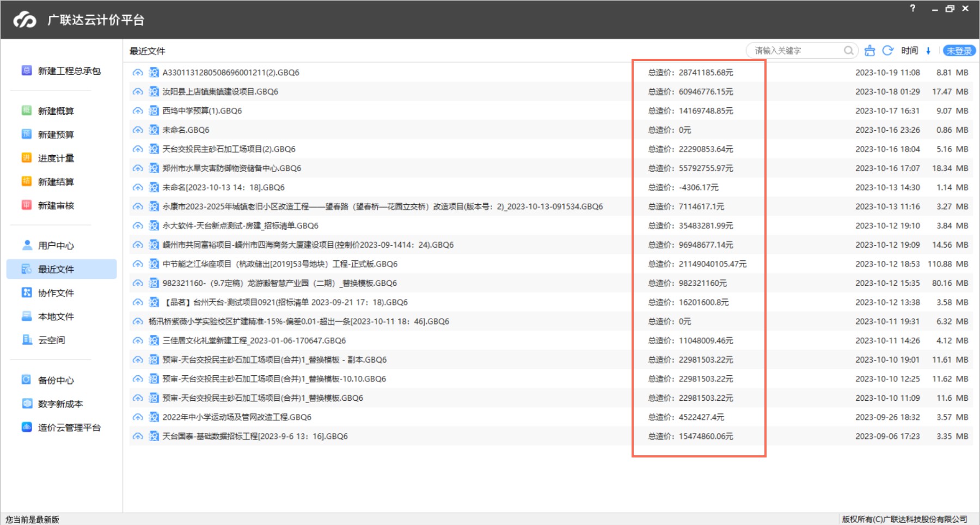Open 未命名[2023-10-13 14：18].GBQ6
Viewport: 980px width, 525px height.
[223, 187]
